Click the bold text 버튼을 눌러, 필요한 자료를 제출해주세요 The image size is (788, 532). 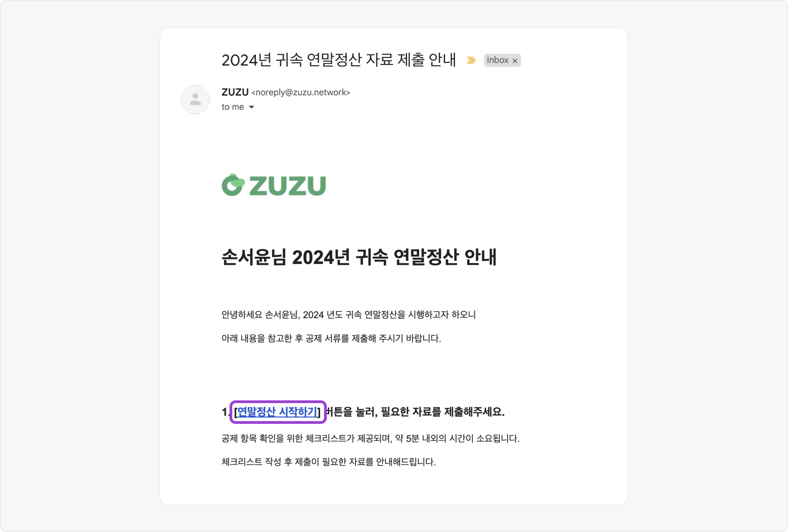point(415,412)
